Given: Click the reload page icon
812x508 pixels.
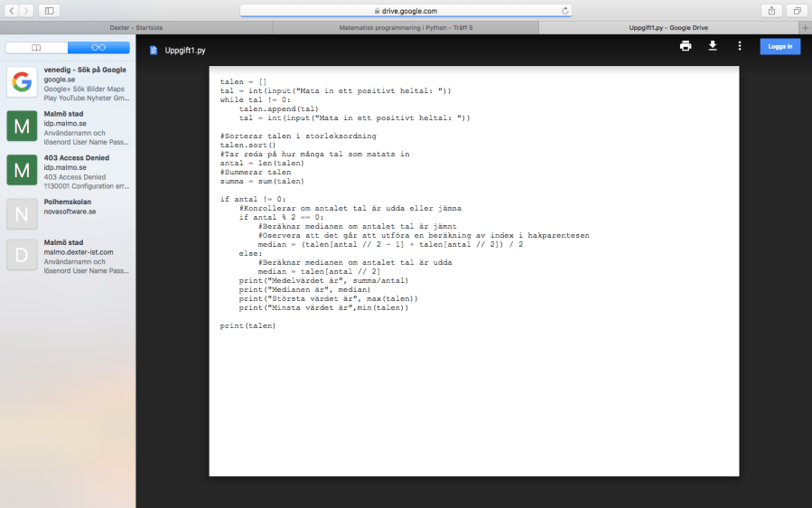Looking at the screenshot, I should click(565, 11).
